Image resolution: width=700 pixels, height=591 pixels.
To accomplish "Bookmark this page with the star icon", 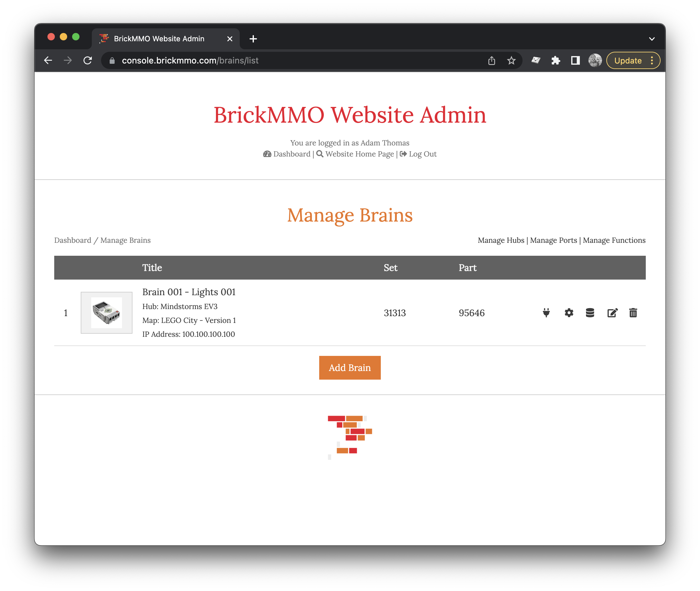I will click(x=511, y=61).
